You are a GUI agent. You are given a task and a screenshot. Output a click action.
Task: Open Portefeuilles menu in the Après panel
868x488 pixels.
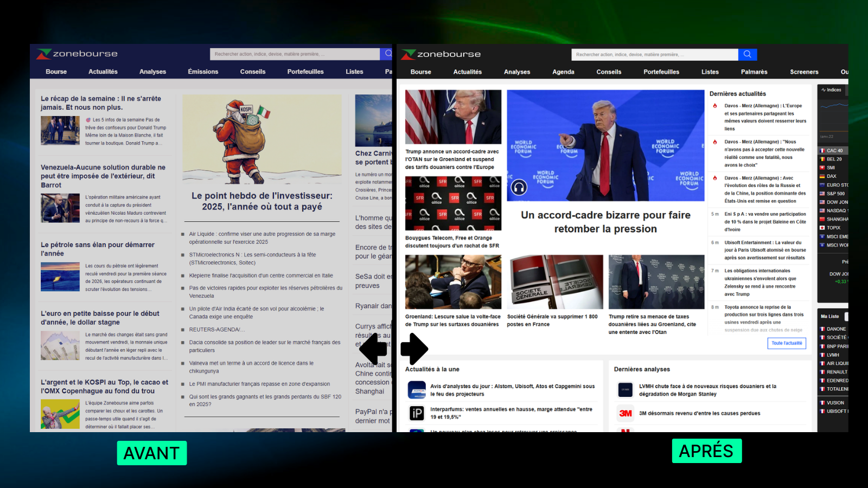661,72
